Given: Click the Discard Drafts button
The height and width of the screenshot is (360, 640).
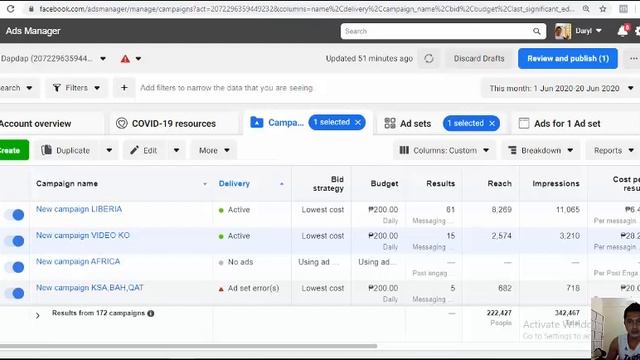Looking at the screenshot, I should pos(479,59).
